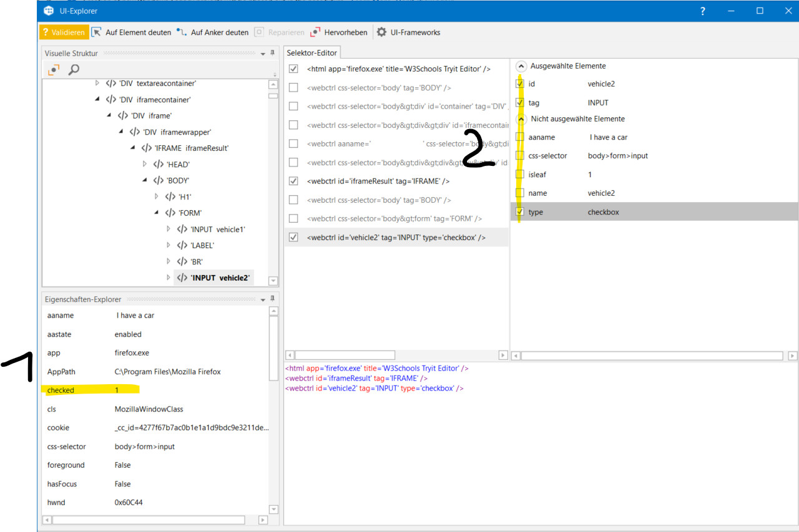The height and width of the screenshot is (532, 799).
Task: Click the UI-Explorer app icon in title bar
Action: [x=49, y=11]
